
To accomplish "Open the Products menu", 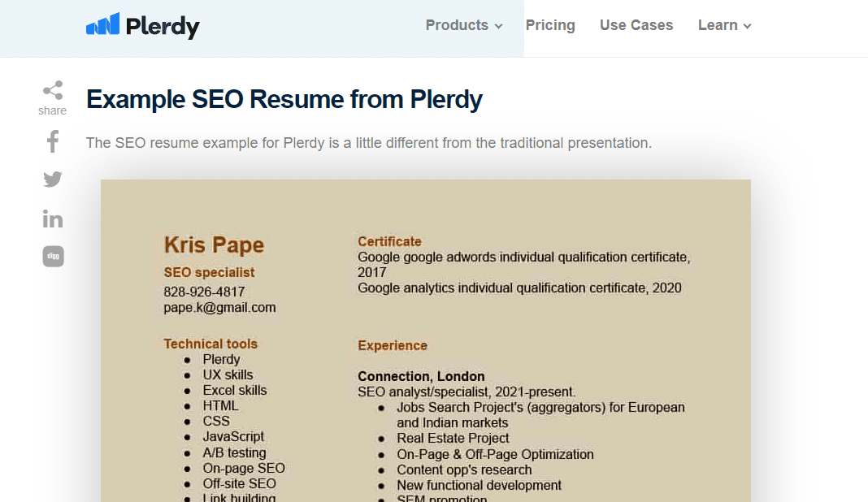I will click(457, 25).
